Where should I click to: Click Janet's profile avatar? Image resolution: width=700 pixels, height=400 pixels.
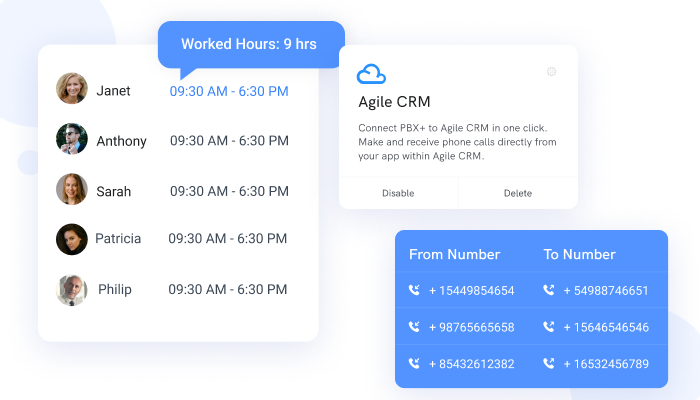tap(72, 88)
